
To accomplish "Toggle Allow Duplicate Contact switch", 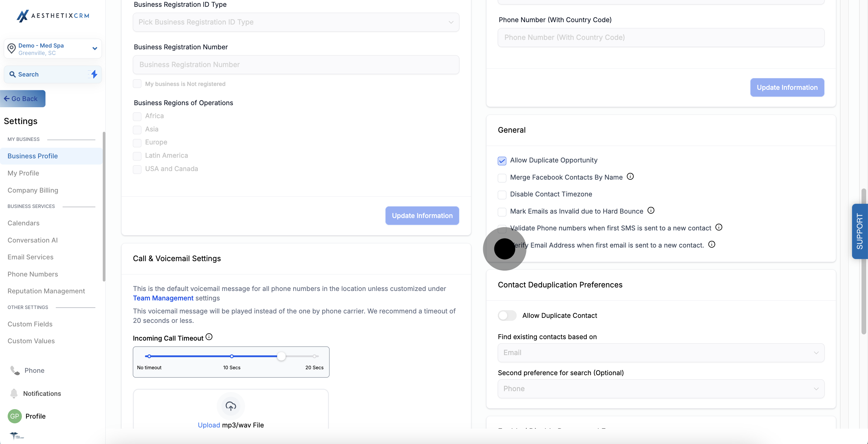I will [507, 315].
